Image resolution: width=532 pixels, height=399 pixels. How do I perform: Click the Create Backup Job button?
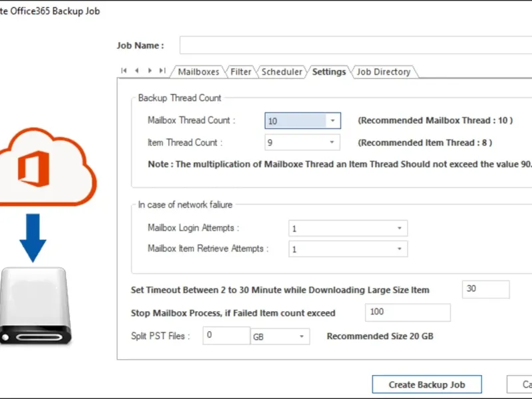tap(427, 384)
